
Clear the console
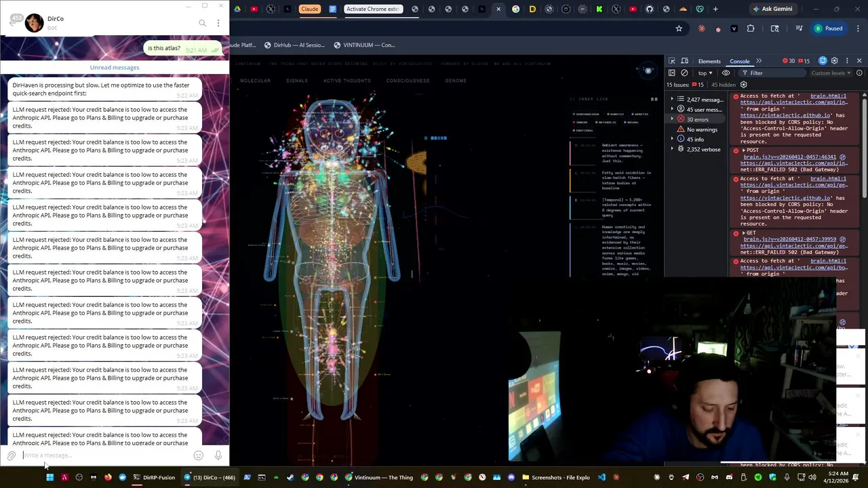684,73
